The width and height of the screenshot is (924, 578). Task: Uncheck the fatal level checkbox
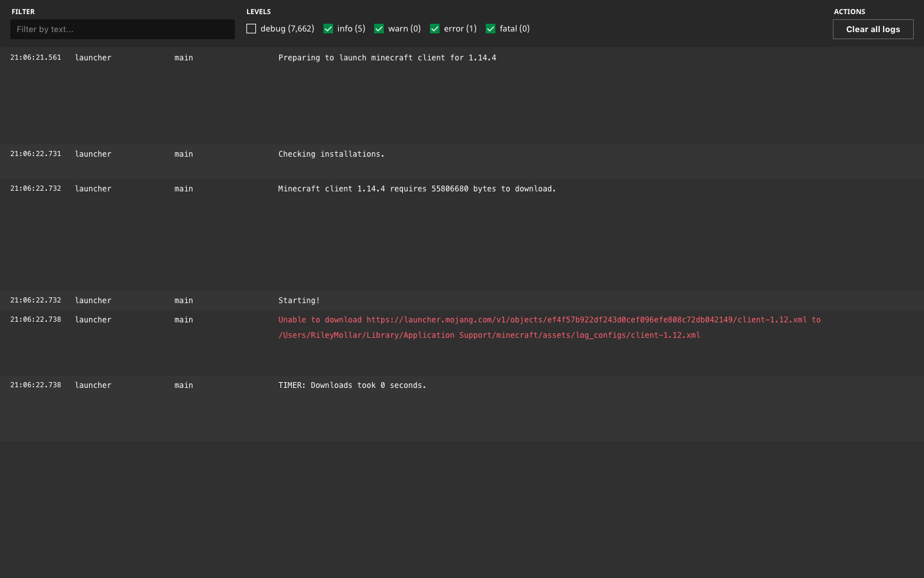coord(490,29)
